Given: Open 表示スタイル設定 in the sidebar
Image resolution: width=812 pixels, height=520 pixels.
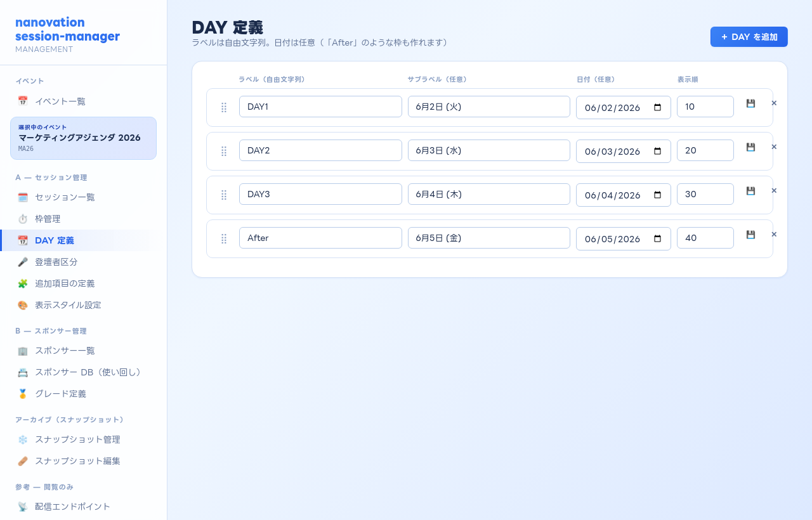Looking at the screenshot, I should [84, 305].
